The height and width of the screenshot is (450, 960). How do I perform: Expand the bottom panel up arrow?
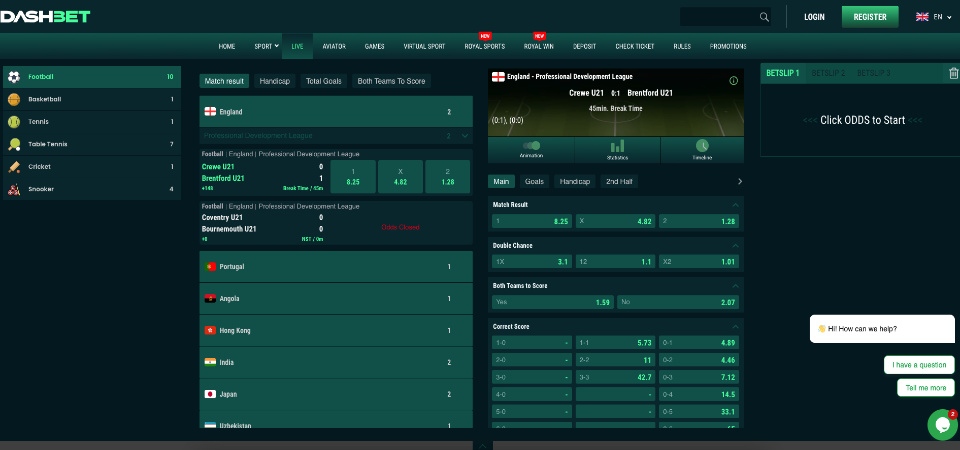[x=482, y=446]
